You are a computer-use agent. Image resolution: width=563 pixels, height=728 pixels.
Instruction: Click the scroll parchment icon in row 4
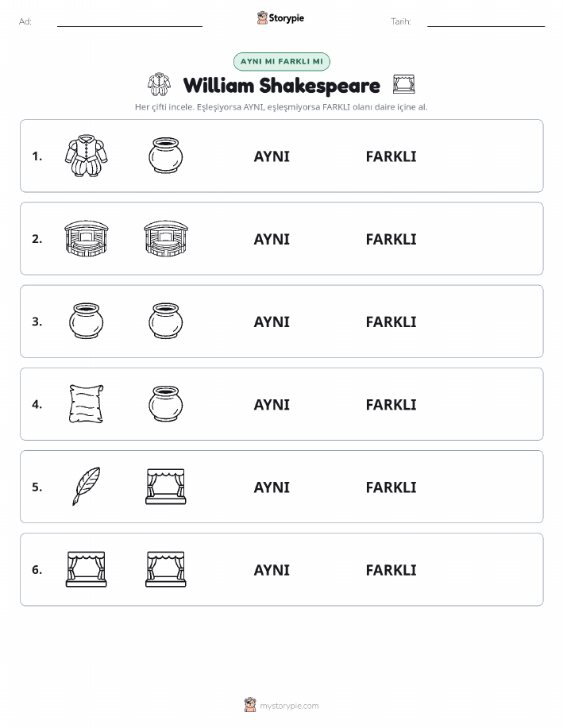click(x=87, y=404)
